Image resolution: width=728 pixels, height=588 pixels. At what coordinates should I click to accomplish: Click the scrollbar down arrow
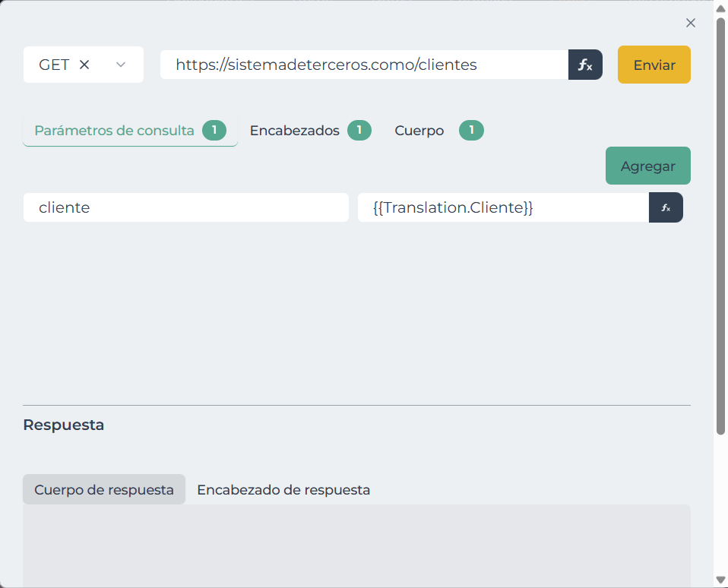[720, 580]
